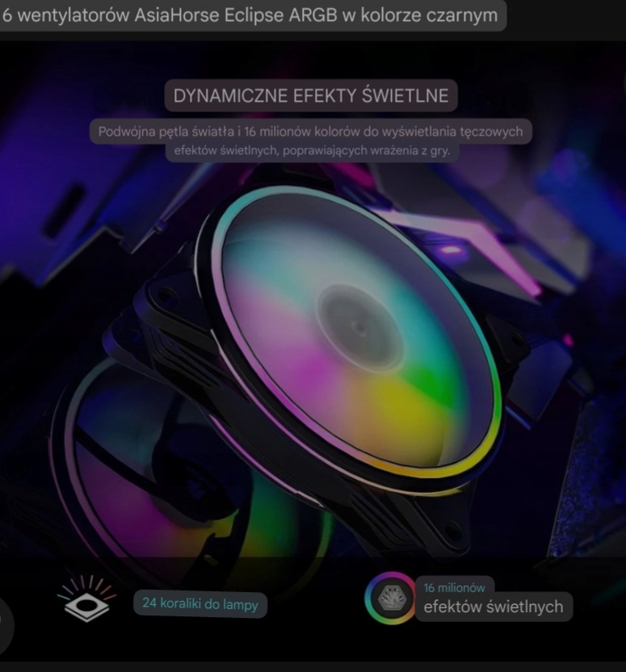Click the caption 'efektów świetlnych' at bottom right
The height and width of the screenshot is (672, 626).
click(x=494, y=607)
